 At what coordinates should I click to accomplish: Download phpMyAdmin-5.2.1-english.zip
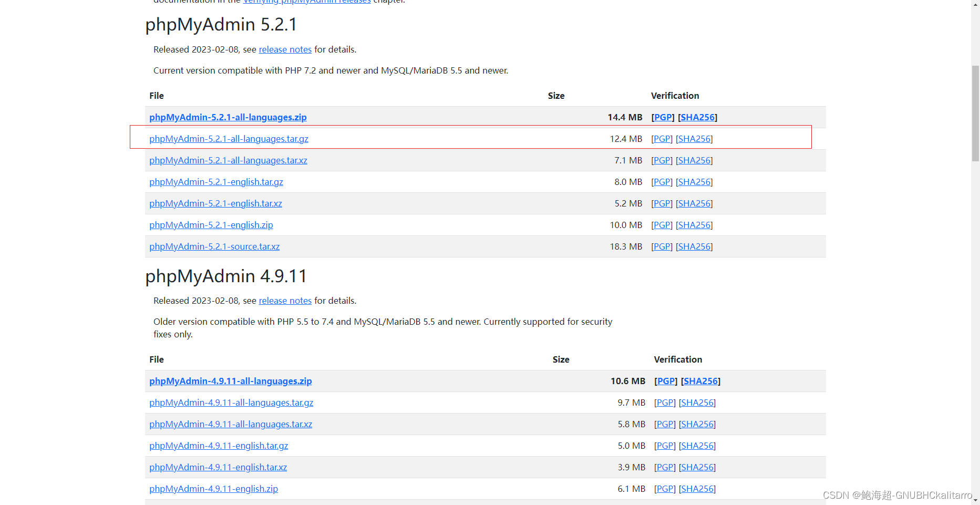(211, 225)
